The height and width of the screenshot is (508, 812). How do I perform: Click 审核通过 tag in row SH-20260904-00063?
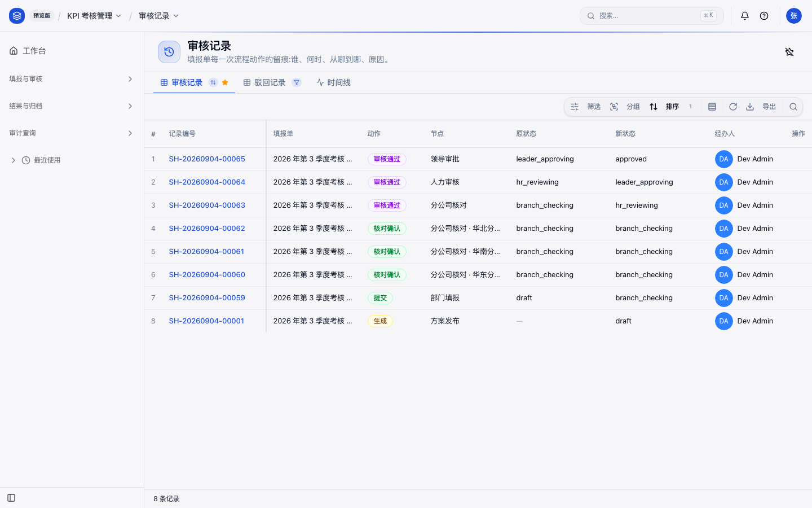[387, 205]
